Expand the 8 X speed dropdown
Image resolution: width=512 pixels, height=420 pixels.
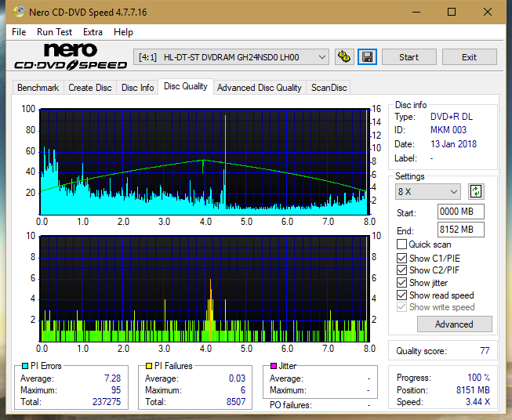[428, 191]
